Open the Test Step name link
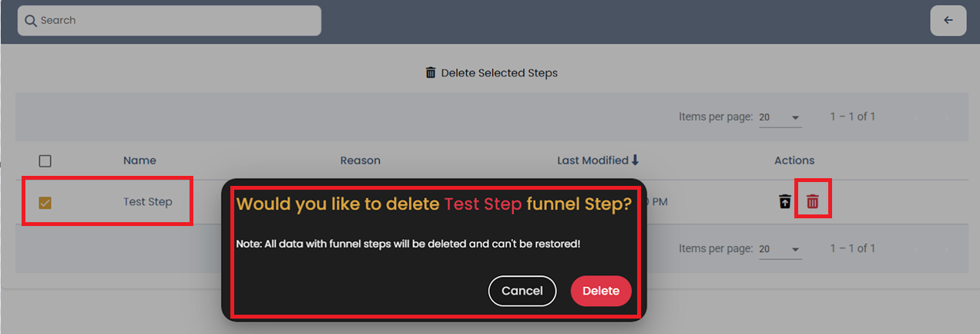Screen dimensions: 980x334 (148, 202)
